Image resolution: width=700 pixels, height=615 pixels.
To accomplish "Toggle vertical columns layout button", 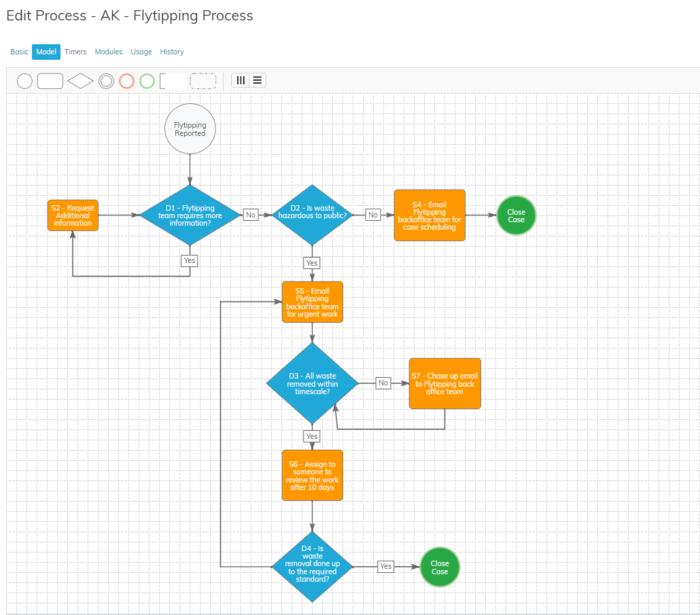I will [240, 80].
